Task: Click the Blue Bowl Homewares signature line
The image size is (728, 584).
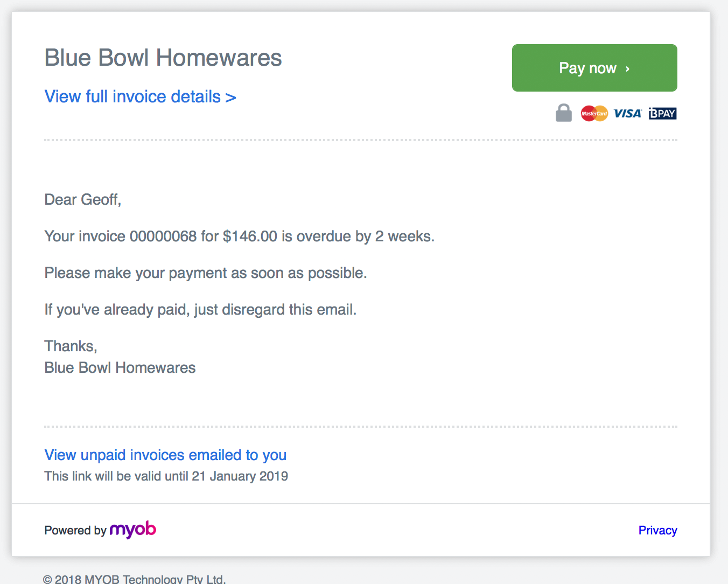Action: (x=120, y=368)
